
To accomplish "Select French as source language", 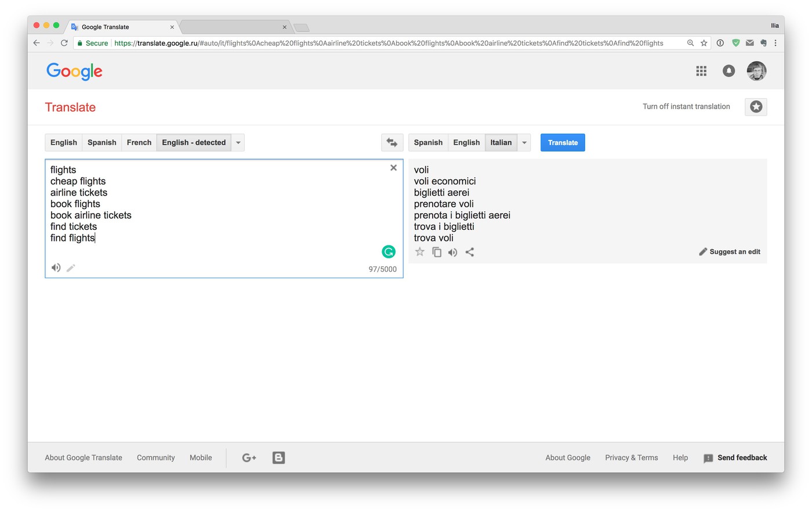I will 139,142.
